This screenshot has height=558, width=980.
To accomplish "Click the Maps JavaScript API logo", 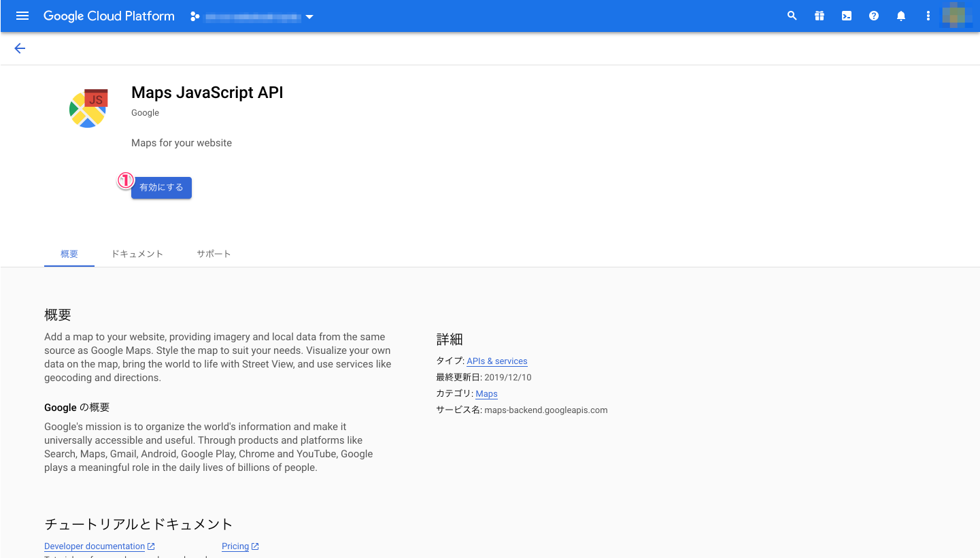I will [88, 108].
